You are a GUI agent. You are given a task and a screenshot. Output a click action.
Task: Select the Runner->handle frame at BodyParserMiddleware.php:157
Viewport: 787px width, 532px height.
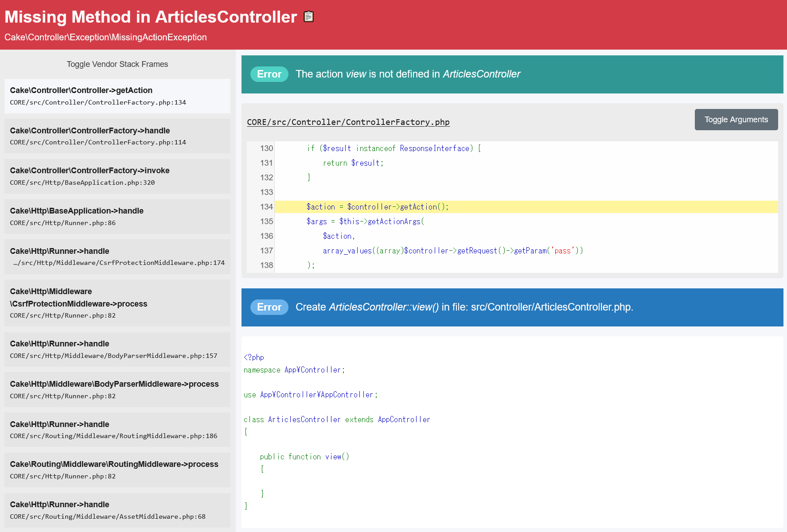117,349
